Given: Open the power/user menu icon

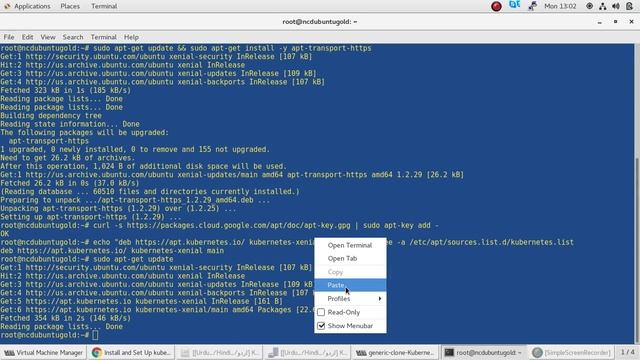Looking at the screenshot, I should tap(629, 6).
